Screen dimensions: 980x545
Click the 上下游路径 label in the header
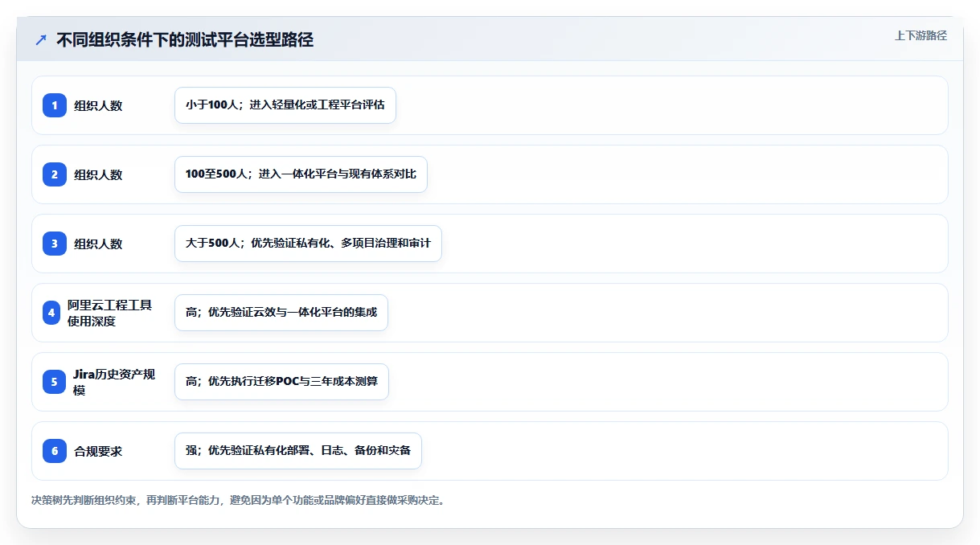tap(921, 35)
